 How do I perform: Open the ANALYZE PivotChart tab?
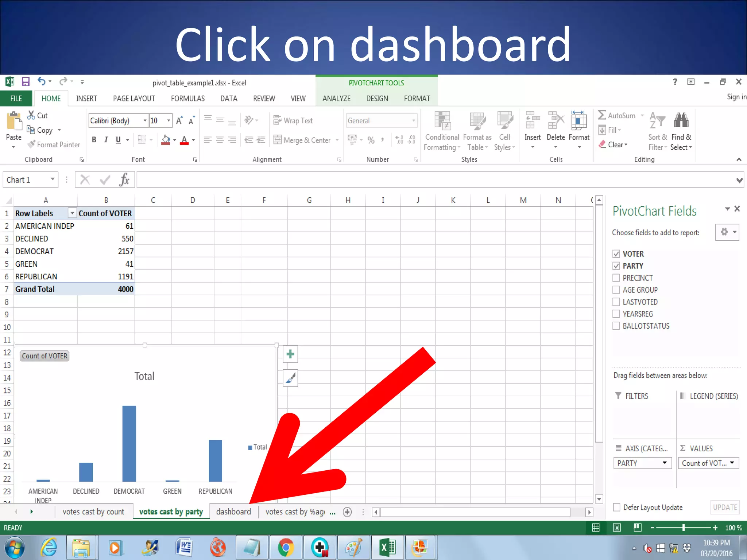[x=336, y=98]
